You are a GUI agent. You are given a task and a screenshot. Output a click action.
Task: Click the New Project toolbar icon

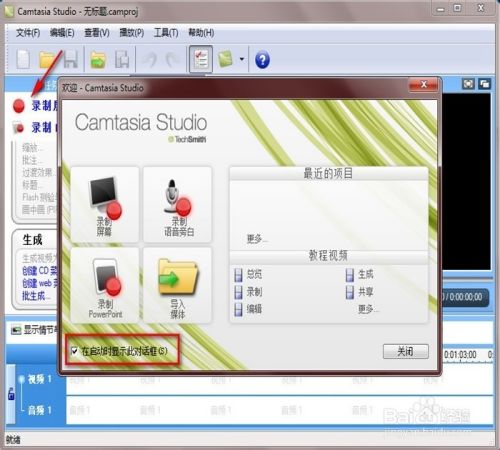click(23, 60)
